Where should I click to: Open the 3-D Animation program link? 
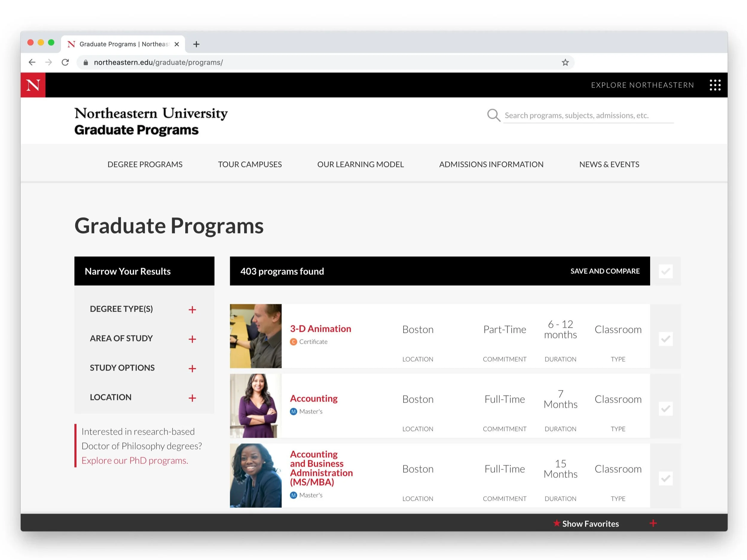tap(320, 329)
